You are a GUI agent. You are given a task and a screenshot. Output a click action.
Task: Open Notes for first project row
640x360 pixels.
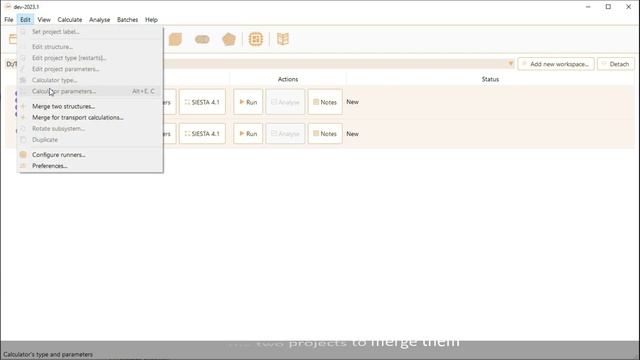click(325, 102)
